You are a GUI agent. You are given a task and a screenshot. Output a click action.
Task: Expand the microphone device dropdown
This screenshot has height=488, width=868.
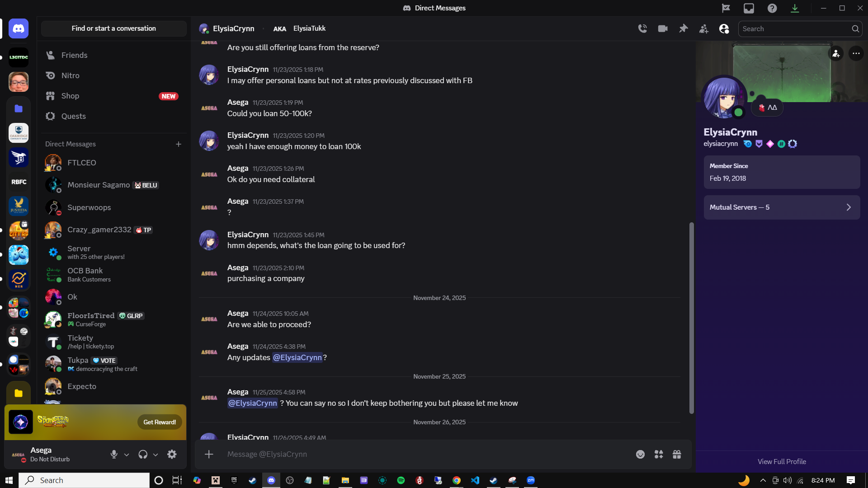click(x=127, y=455)
